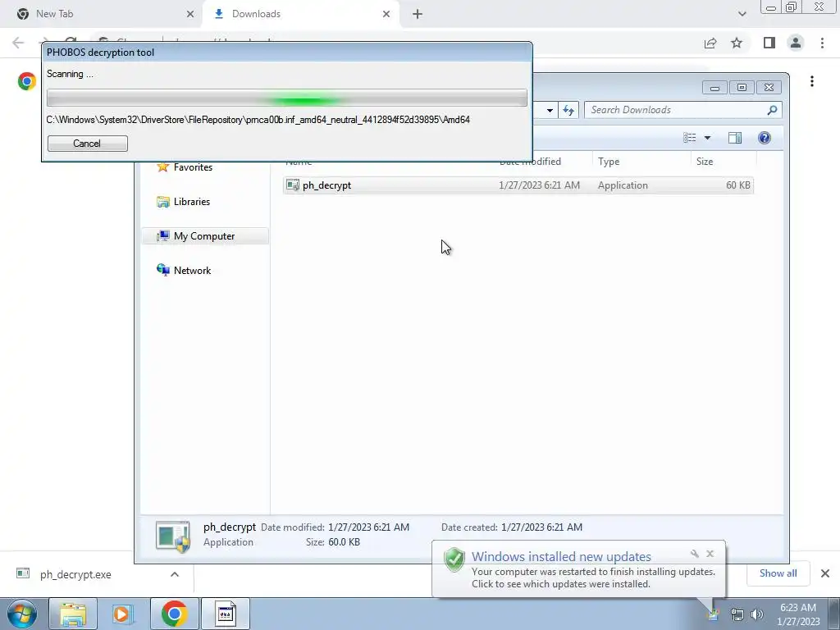Sort files by Size column
This screenshot has height=630, width=840.
pyautogui.click(x=724, y=162)
